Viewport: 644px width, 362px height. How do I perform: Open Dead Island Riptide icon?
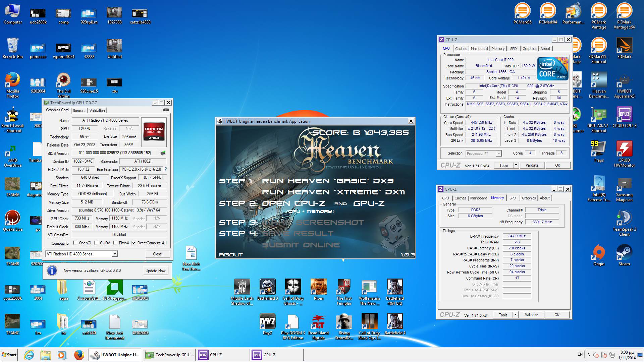coord(318,327)
